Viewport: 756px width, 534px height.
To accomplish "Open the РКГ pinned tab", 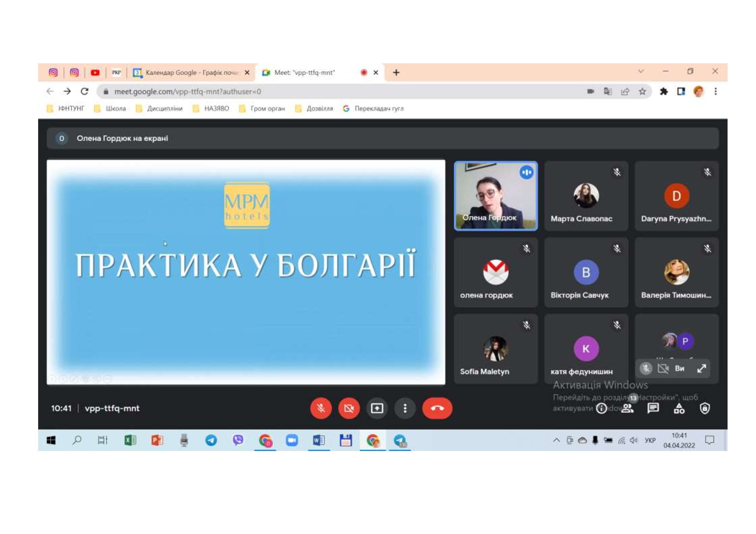I will pyautogui.click(x=116, y=73).
